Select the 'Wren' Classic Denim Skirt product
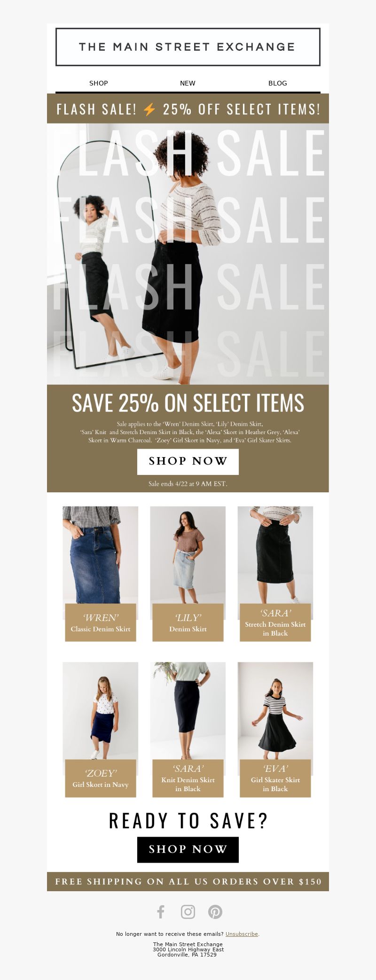This screenshot has height=980, width=376. [x=101, y=574]
